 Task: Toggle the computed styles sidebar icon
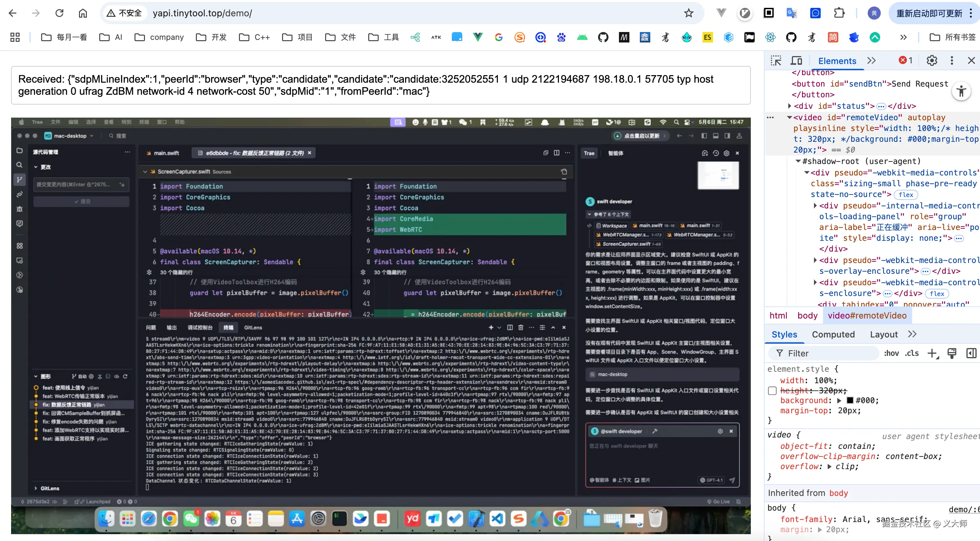point(971,353)
